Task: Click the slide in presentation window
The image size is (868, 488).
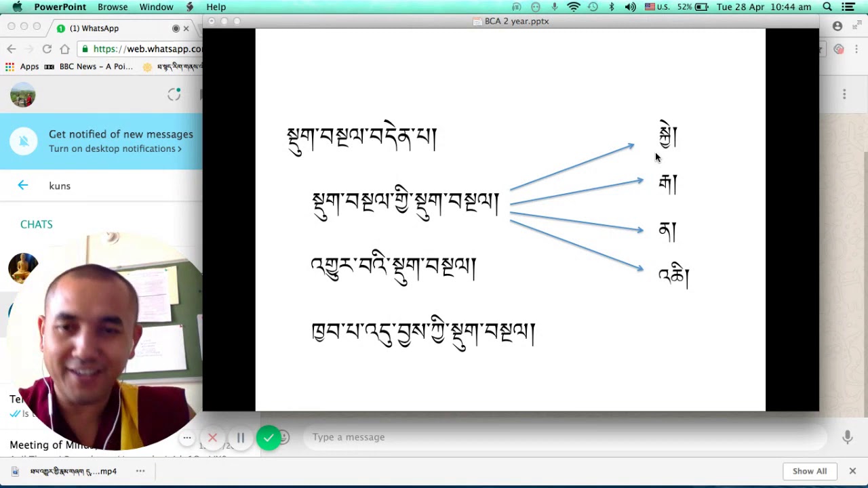Action: [510, 220]
